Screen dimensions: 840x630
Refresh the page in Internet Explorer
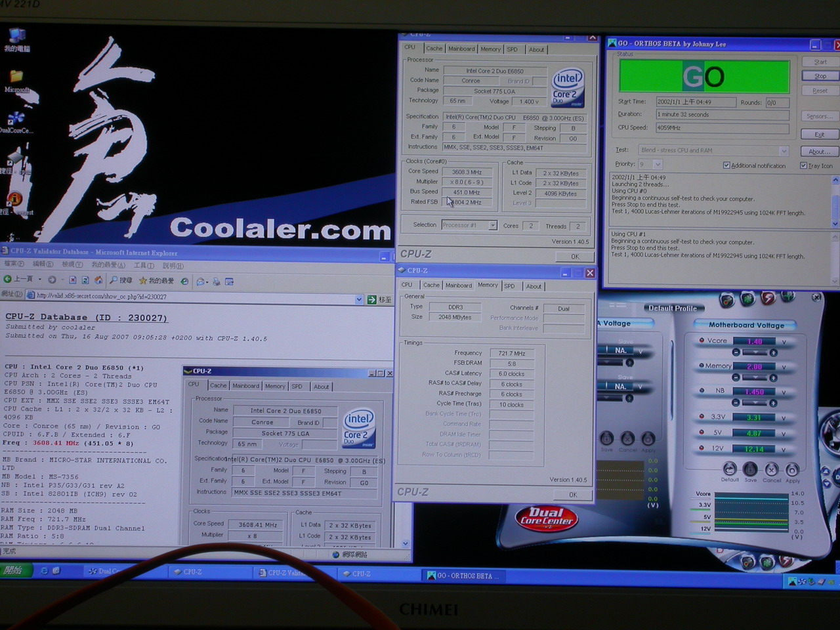(x=85, y=280)
